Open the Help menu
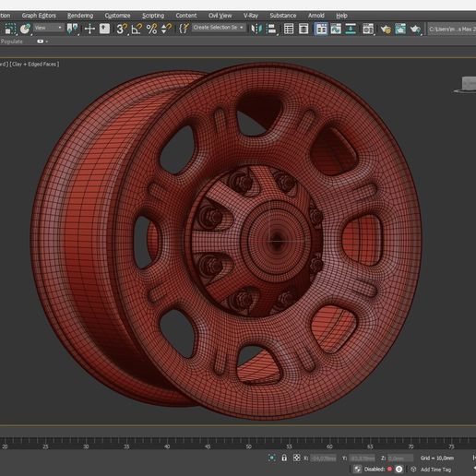476x476 pixels. click(x=341, y=16)
